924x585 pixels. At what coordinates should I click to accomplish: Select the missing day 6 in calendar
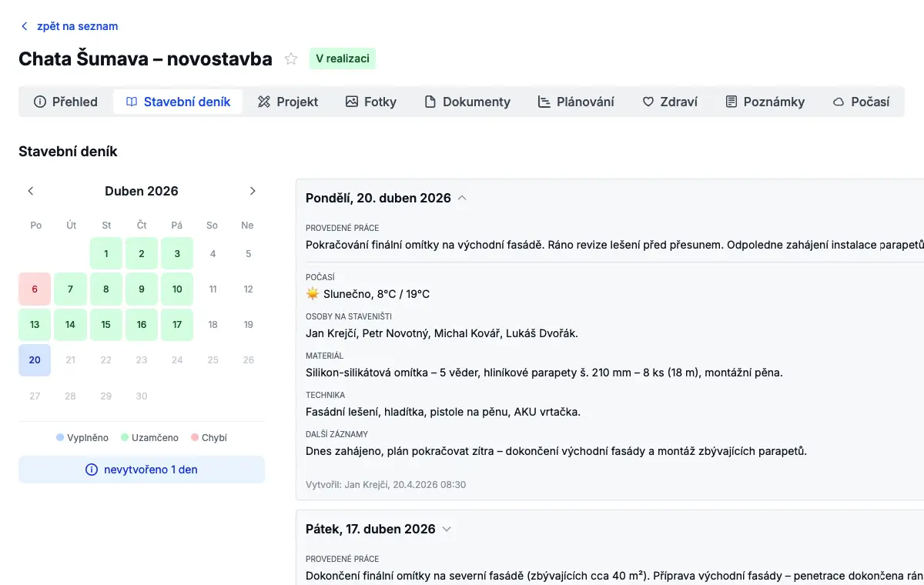coord(35,289)
